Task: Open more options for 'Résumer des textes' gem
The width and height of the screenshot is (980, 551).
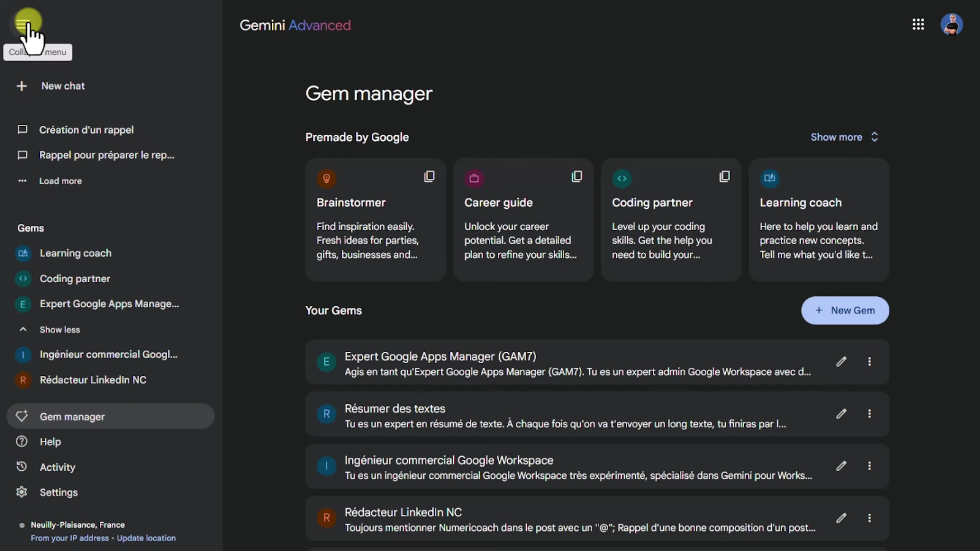Action: 869,414
